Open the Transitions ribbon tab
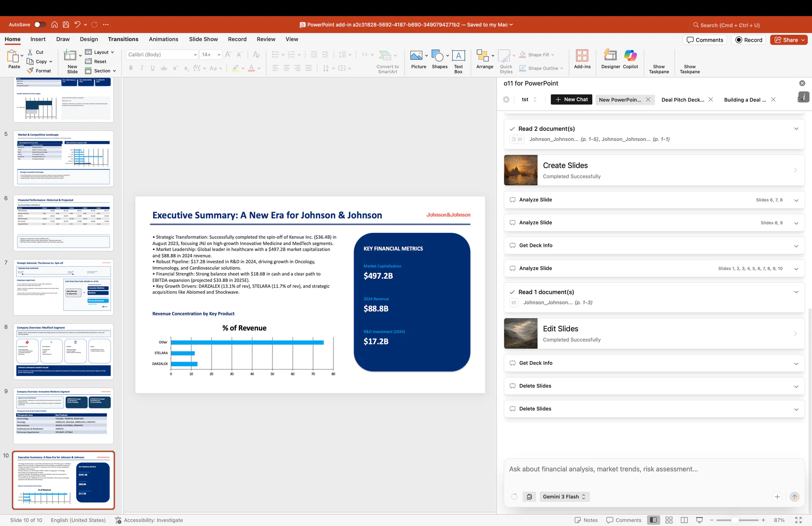812x526 pixels. tap(123, 39)
